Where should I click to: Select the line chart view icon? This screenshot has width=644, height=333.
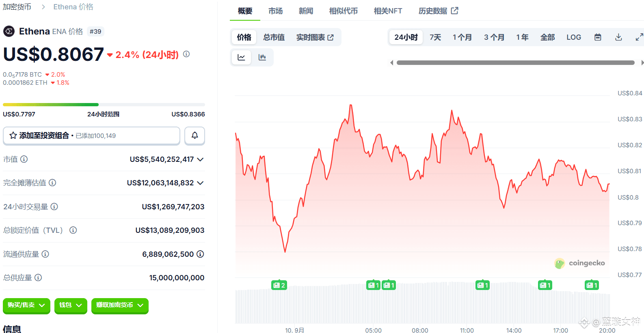tap(241, 57)
